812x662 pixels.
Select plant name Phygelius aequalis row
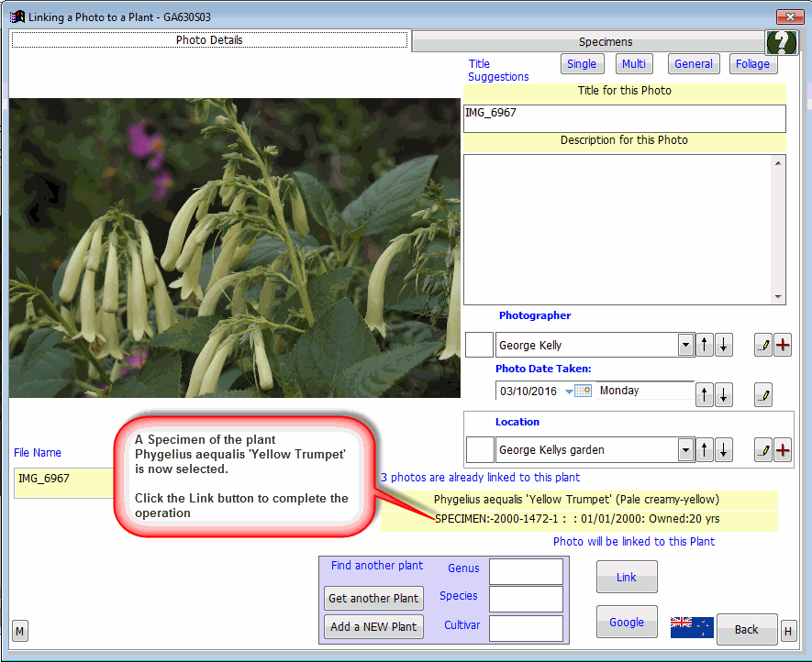(x=580, y=500)
